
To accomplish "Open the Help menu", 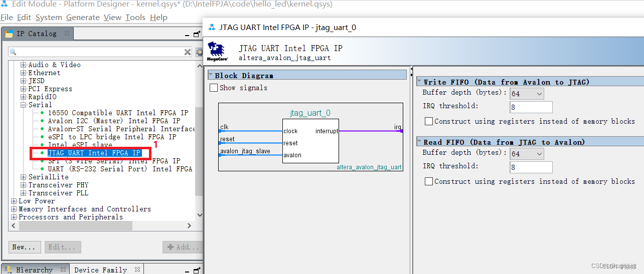I will point(158,17).
